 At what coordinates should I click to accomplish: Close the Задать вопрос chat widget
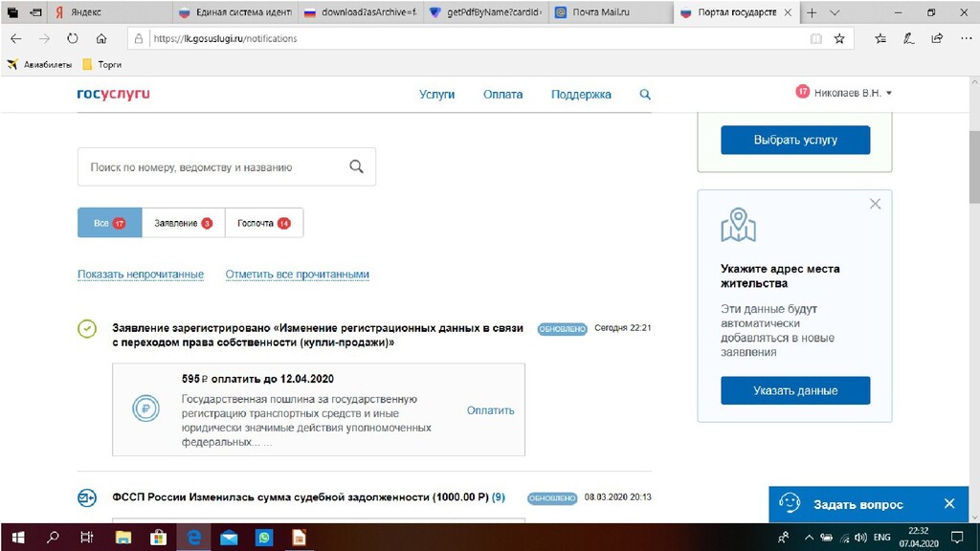point(949,503)
